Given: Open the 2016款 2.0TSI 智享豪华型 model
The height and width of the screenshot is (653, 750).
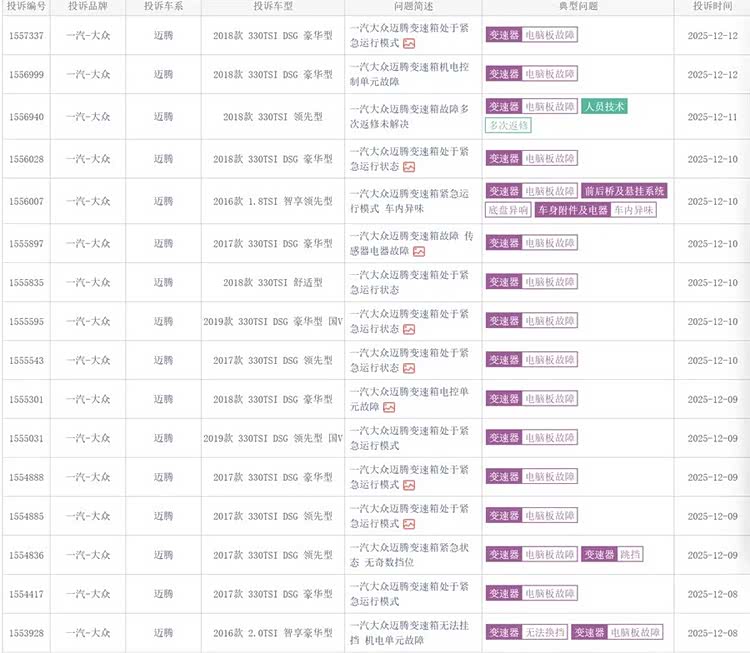Looking at the screenshot, I should (x=272, y=632).
